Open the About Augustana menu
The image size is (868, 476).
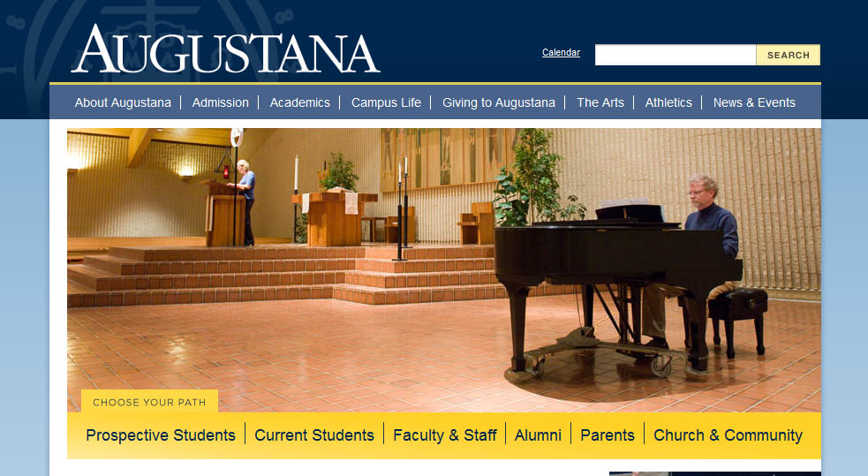(123, 103)
